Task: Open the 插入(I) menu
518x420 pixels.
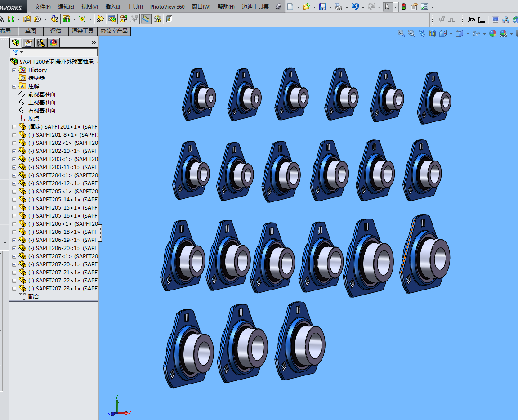Action: tap(112, 7)
